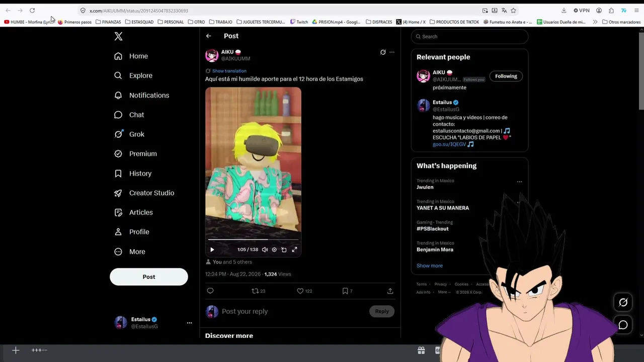
Task: Open account menu dots next to Estailus
Action: coord(189,323)
